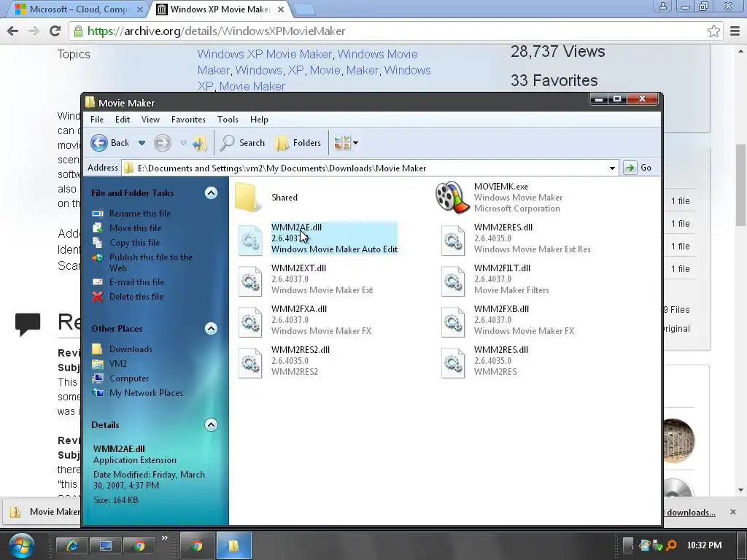Select the WMM2FXB.dll file icon

point(452,322)
